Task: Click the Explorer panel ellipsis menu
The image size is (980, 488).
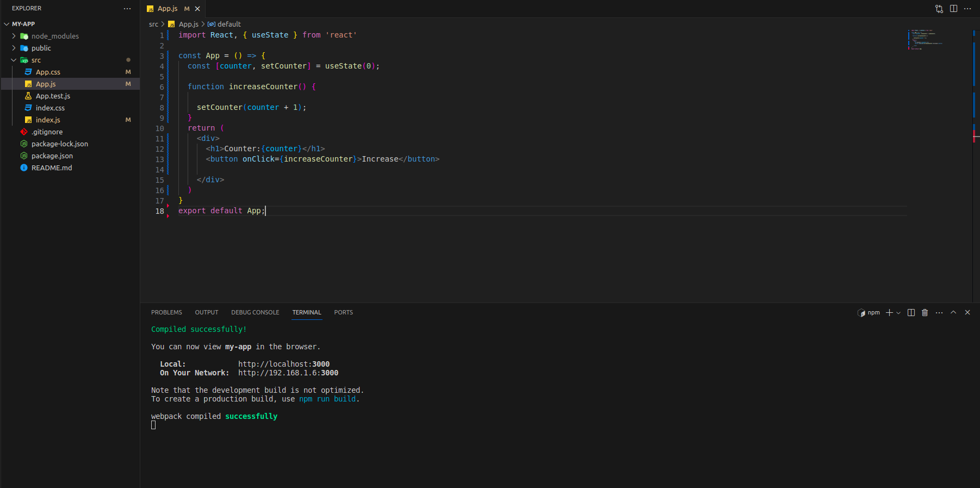Action: (x=127, y=9)
